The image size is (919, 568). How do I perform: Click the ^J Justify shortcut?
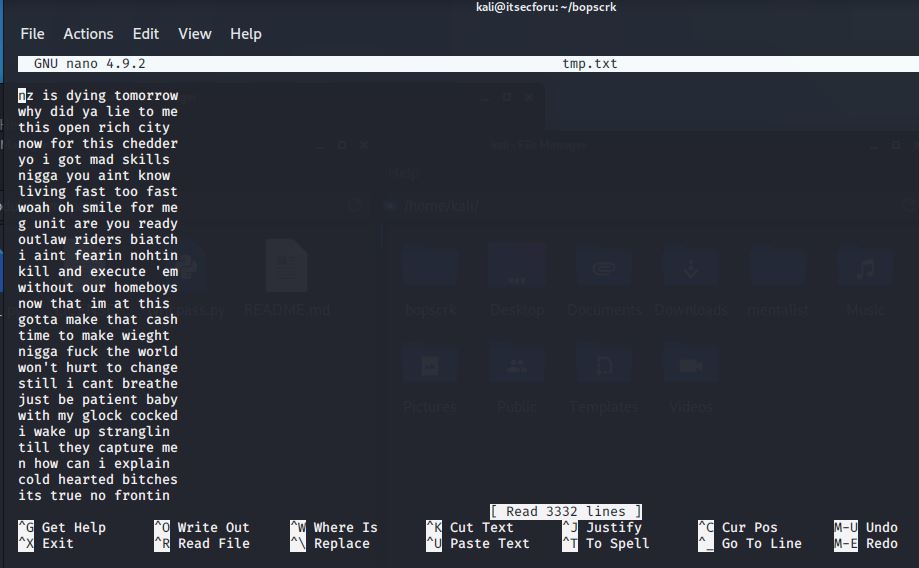tap(602, 528)
